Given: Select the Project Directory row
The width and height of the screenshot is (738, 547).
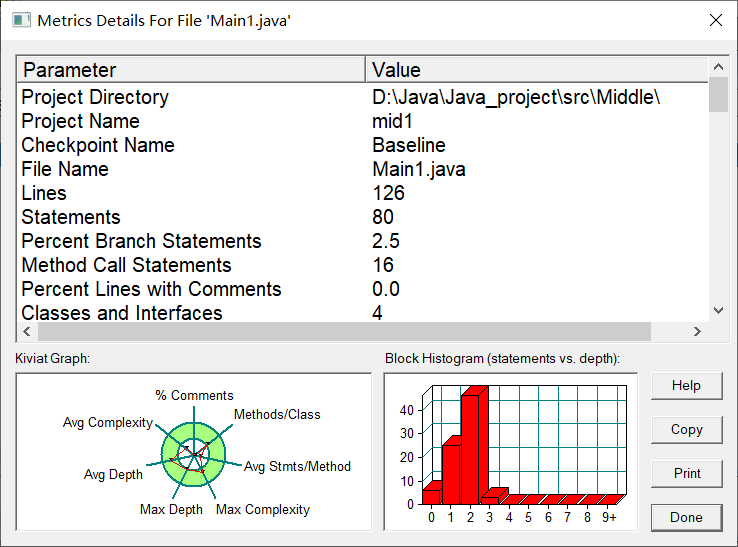Looking at the screenshot, I should pos(362,97).
